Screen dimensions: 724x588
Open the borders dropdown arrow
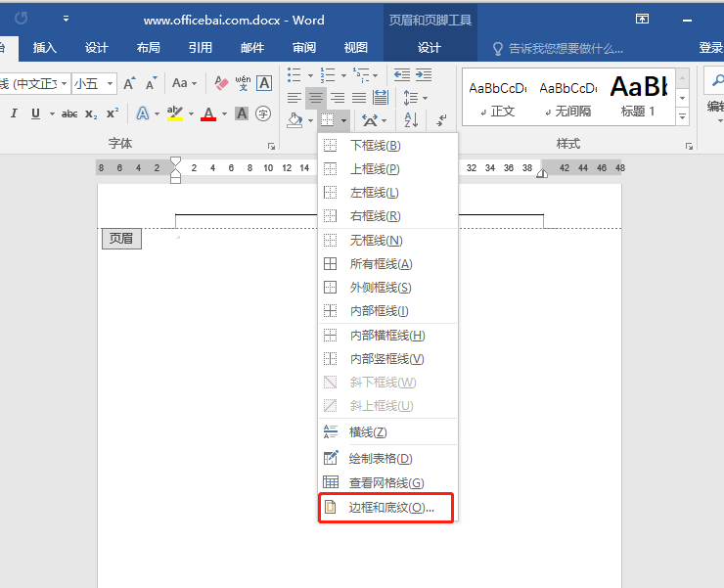(x=344, y=121)
